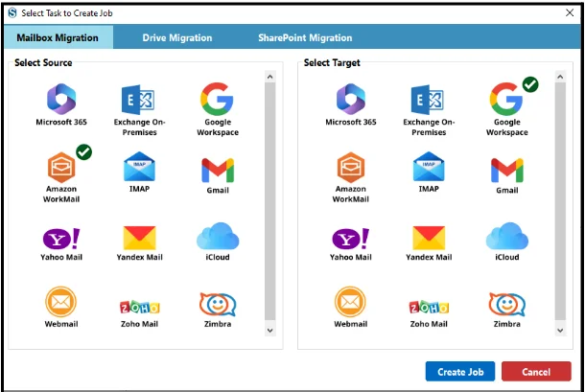Click the Shoviv app logo in title bar
The height and width of the screenshot is (392, 585).
12,13
